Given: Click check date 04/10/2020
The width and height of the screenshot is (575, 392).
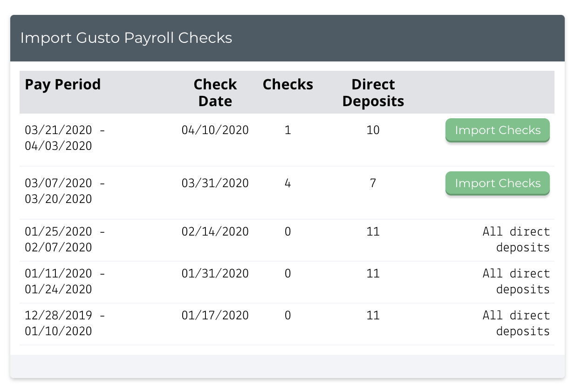Looking at the screenshot, I should coord(215,130).
